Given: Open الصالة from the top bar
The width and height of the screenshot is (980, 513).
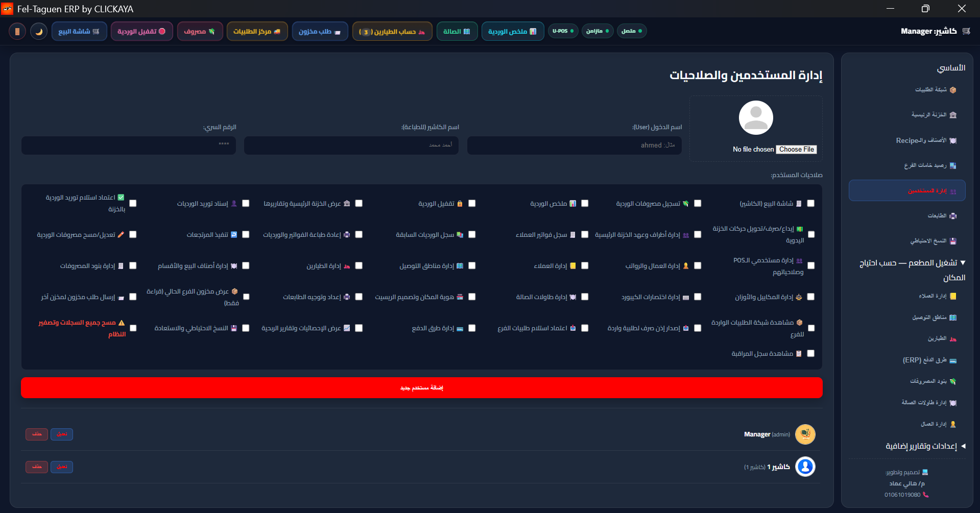Looking at the screenshot, I should pyautogui.click(x=457, y=32).
